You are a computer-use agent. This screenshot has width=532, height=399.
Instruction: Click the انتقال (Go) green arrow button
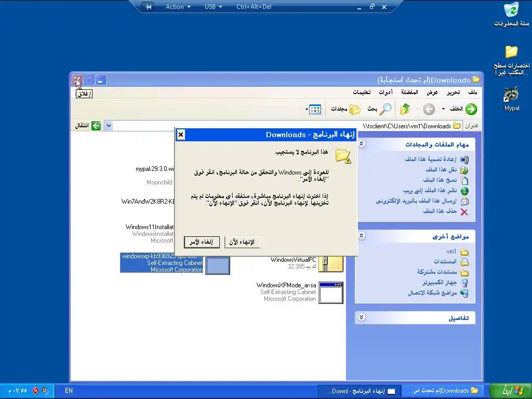click(x=96, y=126)
